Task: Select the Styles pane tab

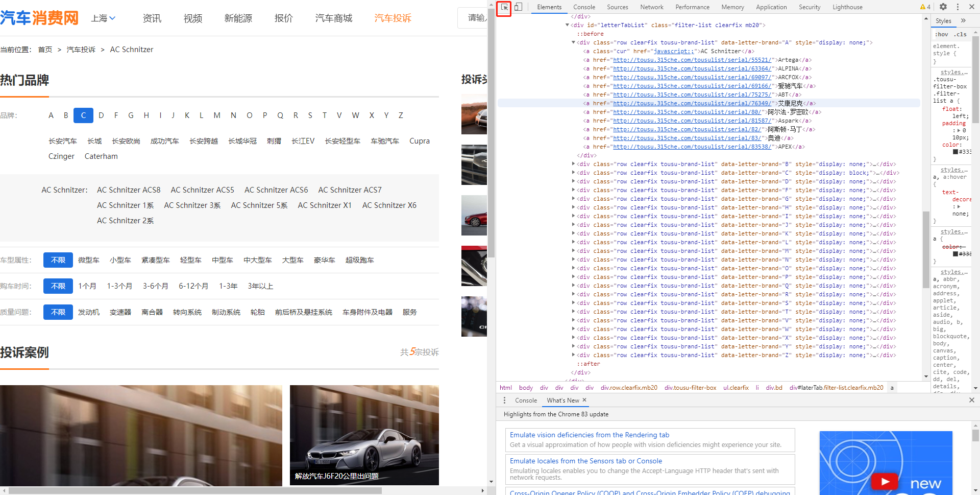Action: [x=943, y=21]
